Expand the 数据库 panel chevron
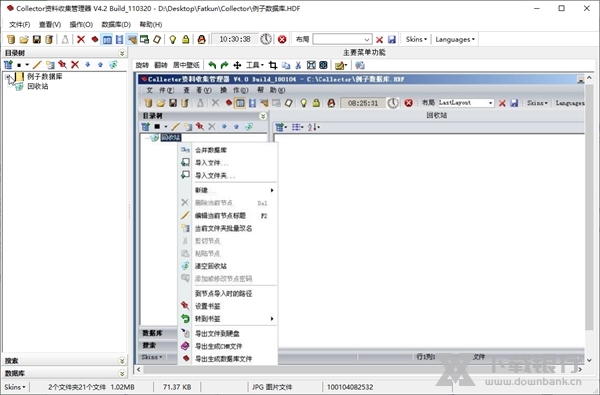600x395 pixels. click(122, 373)
